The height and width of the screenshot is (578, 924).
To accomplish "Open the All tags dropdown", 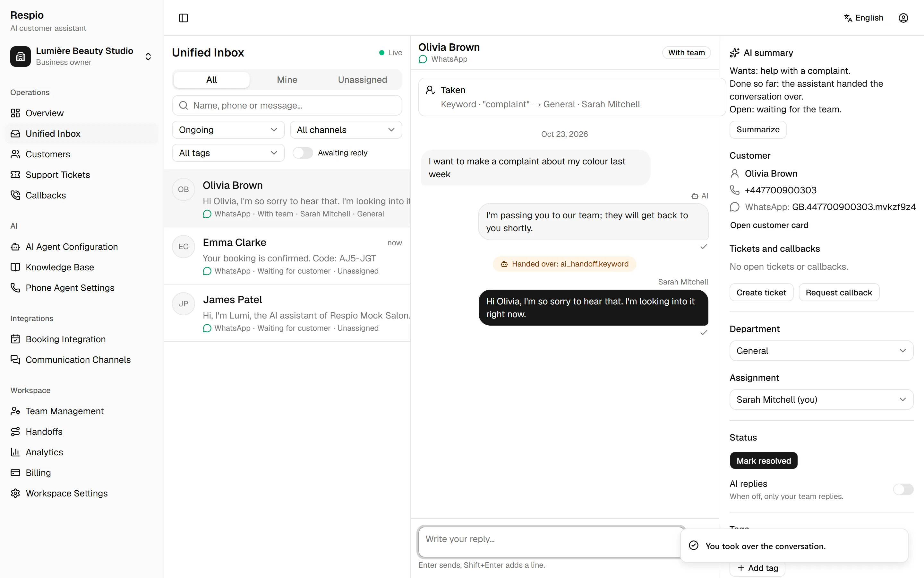I will tap(228, 153).
